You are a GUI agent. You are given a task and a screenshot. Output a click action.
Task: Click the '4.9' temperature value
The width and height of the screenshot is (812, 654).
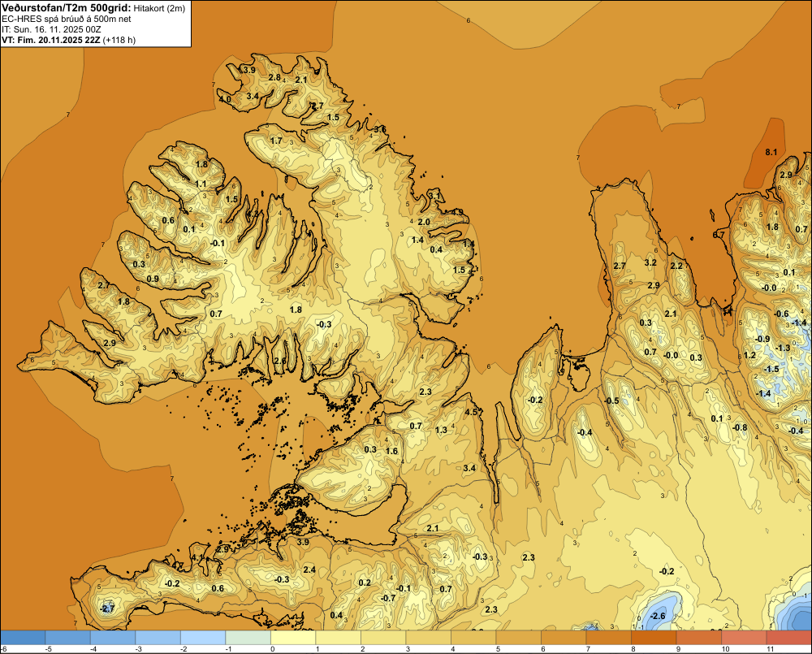pos(457,212)
